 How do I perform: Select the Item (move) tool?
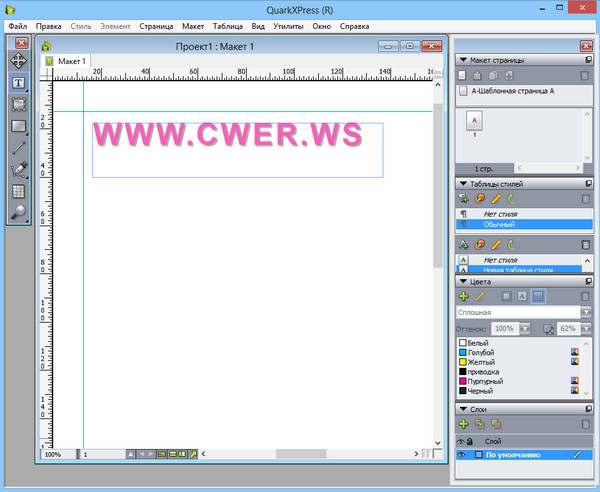pos(18,60)
